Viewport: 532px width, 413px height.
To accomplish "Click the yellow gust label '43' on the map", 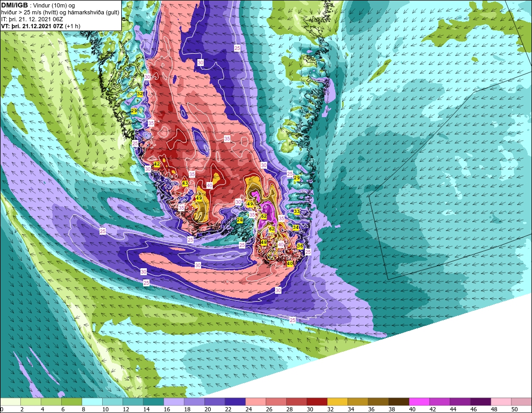I will coord(185,183).
